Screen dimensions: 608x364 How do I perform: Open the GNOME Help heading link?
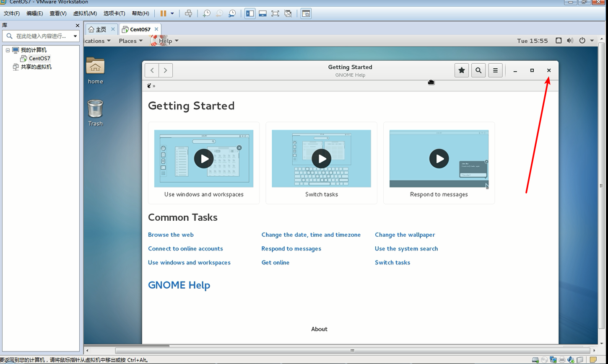coord(179,285)
